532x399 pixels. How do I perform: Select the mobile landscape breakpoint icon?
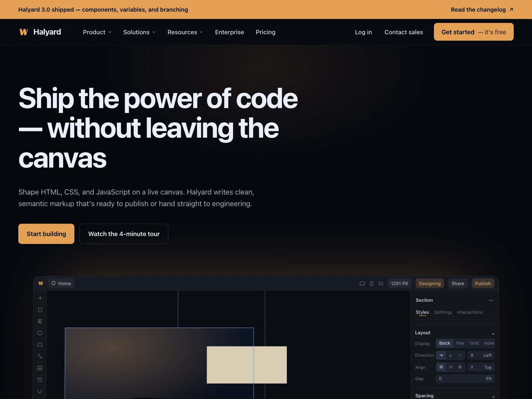click(x=381, y=283)
